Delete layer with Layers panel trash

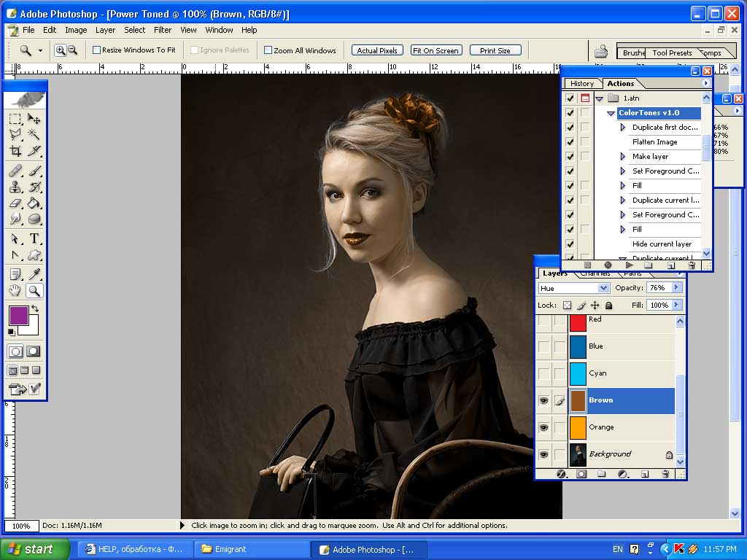pyautogui.click(x=665, y=474)
